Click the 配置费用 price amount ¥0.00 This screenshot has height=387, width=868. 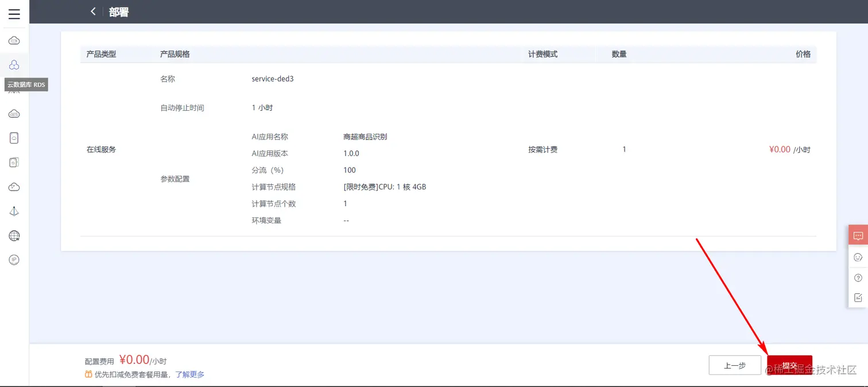coord(134,359)
